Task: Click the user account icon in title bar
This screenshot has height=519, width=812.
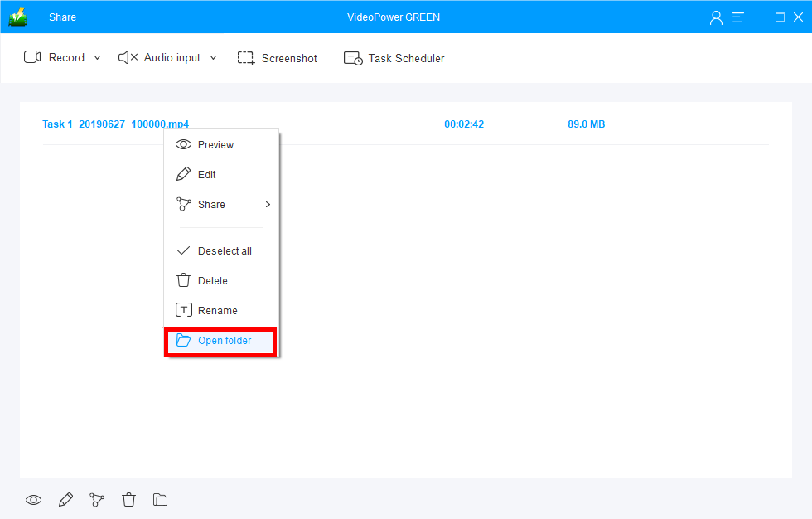Action: point(716,17)
